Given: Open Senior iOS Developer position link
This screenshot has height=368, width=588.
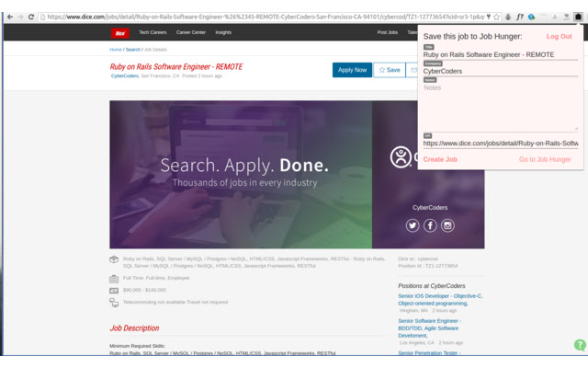Looking at the screenshot, I should (x=440, y=300).
